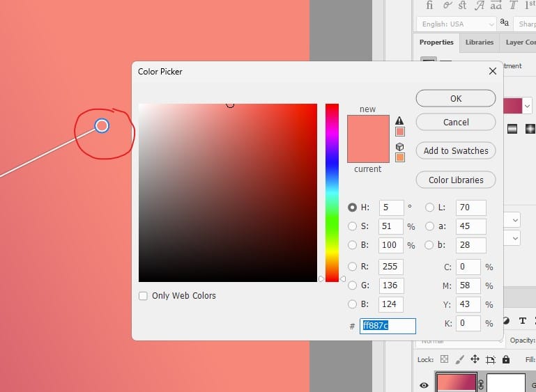Viewport: 536px width, 392px height.
Task: Click the not-web-safe cube icon
Action: pos(400,146)
